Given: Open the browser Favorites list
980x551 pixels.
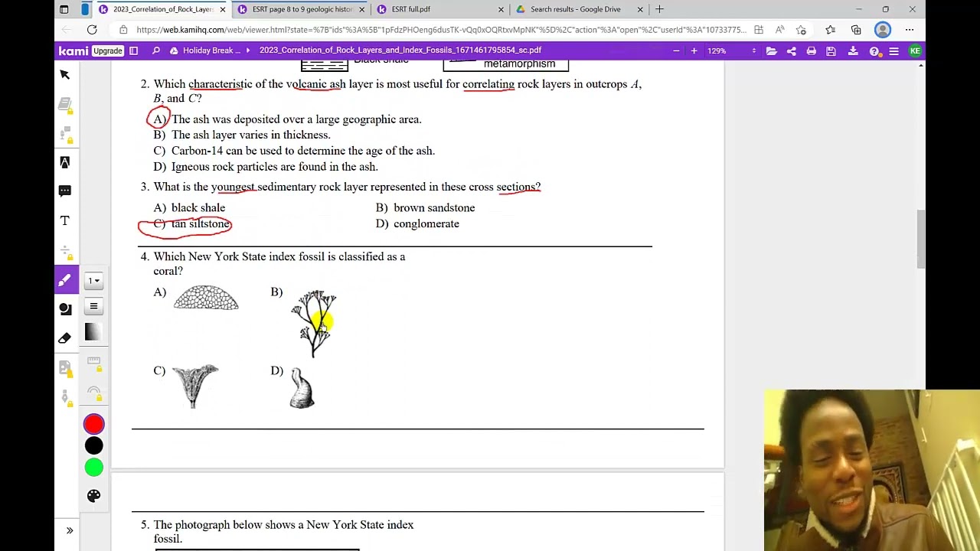Looking at the screenshot, I should (830, 30).
